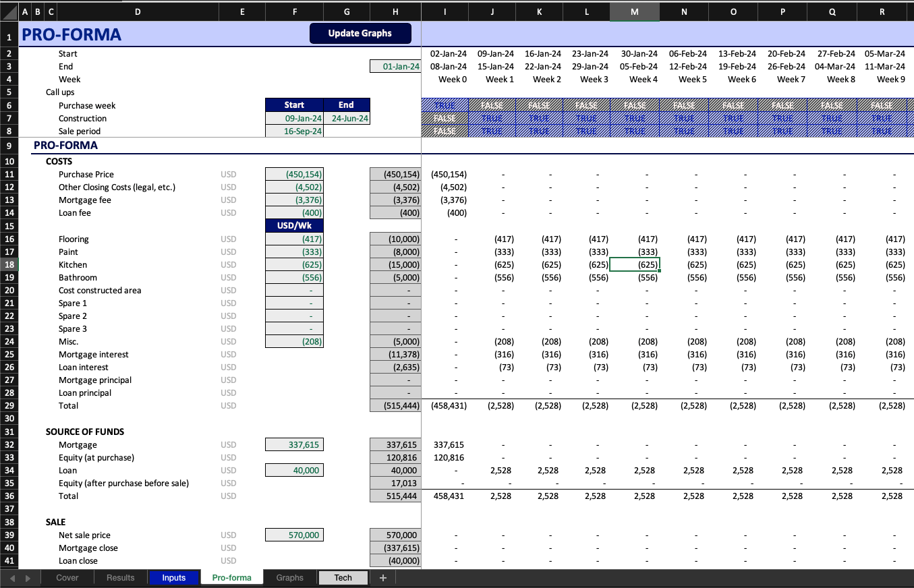Go to the Inputs sheet tab
914x588 pixels.
[173, 577]
